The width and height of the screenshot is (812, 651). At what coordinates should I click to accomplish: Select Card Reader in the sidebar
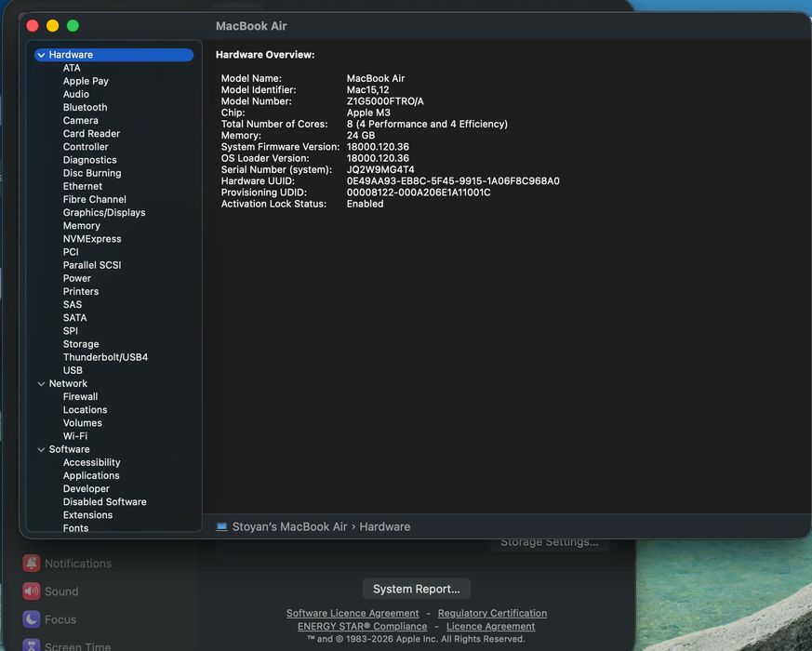coord(92,134)
